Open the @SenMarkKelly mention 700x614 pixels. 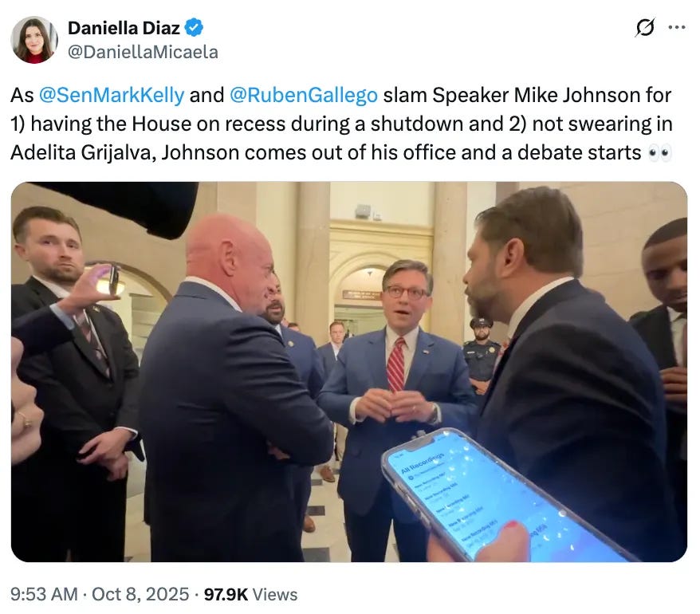pos(112,95)
